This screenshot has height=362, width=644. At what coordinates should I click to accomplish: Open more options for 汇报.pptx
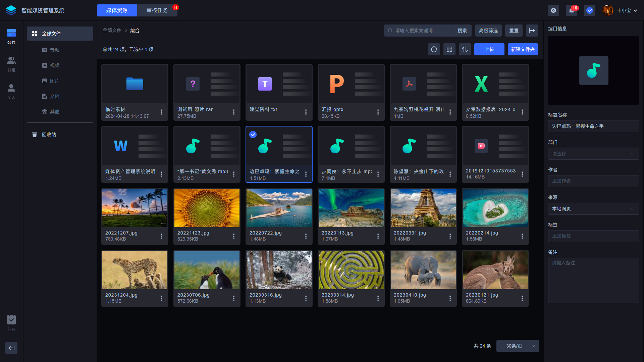point(378,112)
